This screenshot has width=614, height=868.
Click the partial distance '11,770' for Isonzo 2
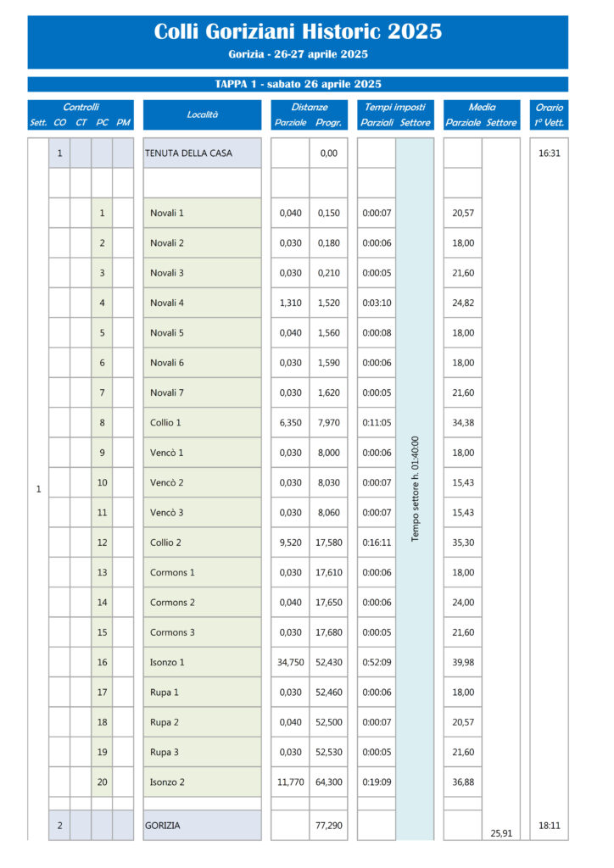(x=291, y=782)
